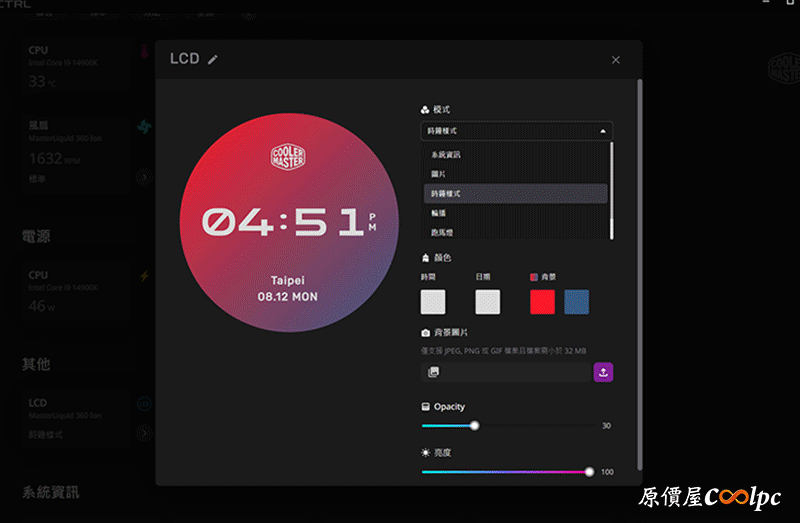Image resolution: width=800 pixels, height=523 pixels.
Task: Click the 亮度 brightness slider handle
Action: coord(589,472)
